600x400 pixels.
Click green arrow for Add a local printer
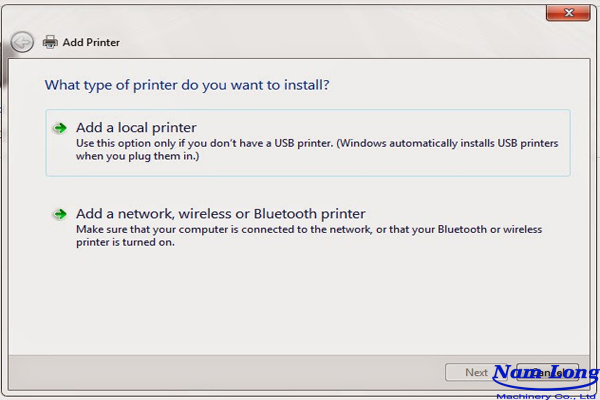[60, 128]
